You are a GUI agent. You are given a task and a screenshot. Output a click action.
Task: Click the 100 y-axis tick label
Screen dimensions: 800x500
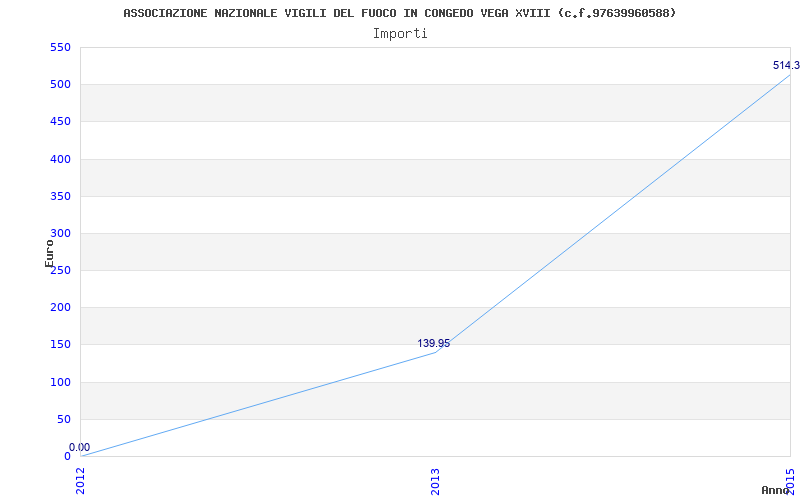tap(60, 382)
